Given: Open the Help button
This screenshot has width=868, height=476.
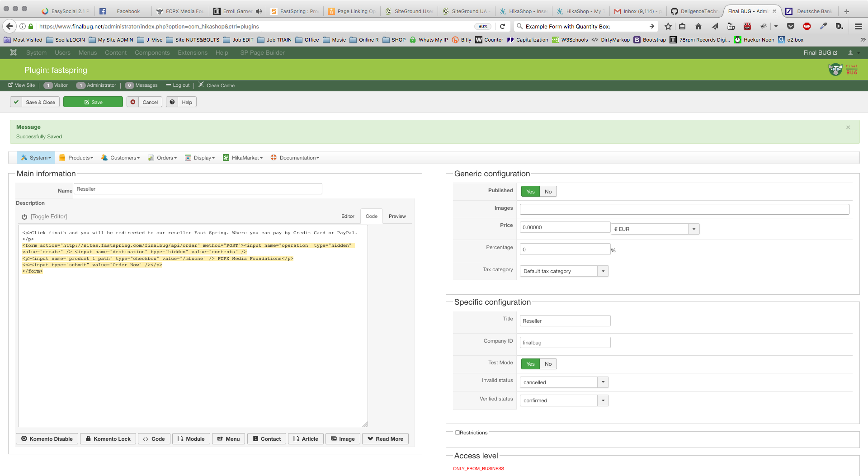Looking at the screenshot, I should pos(181,102).
